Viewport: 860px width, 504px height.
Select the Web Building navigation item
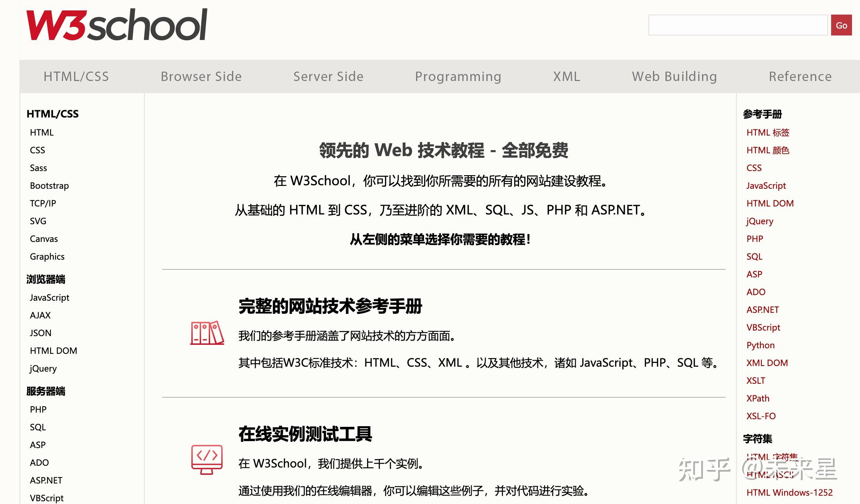pyautogui.click(x=674, y=76)
